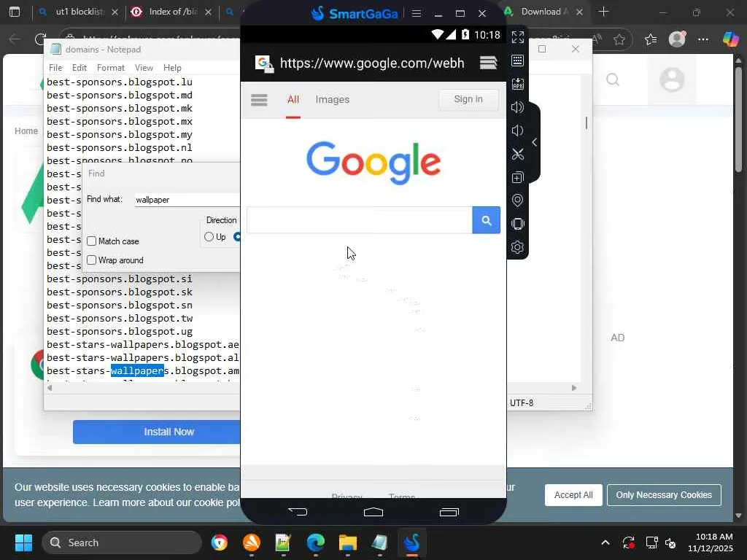This screenshot has height=560, width=747.
Task: Select Up direction radio button
Action: 209,237
